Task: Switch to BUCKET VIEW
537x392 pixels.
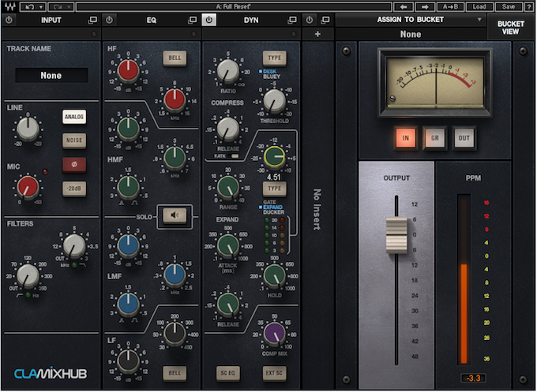Action: coord(510,28)
